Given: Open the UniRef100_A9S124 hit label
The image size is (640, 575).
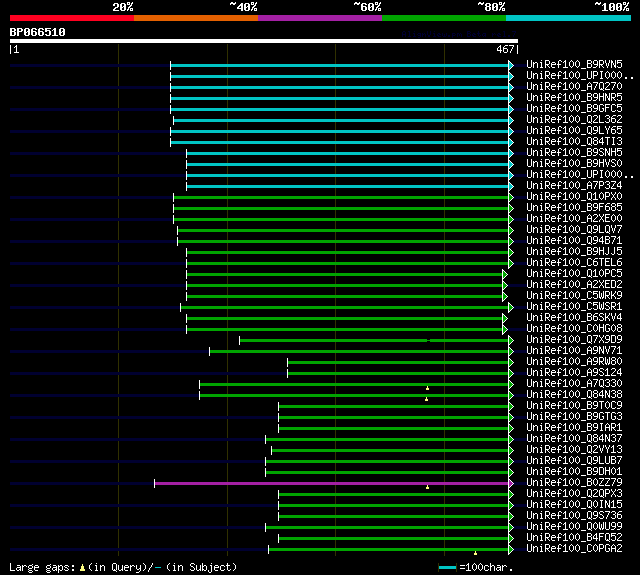Looking at the screenshot, I should [x=574, y=373].
